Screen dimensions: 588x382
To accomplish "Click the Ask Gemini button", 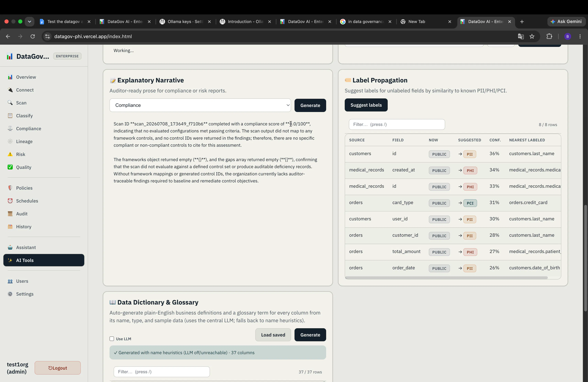I will click(x=566, y=21).
